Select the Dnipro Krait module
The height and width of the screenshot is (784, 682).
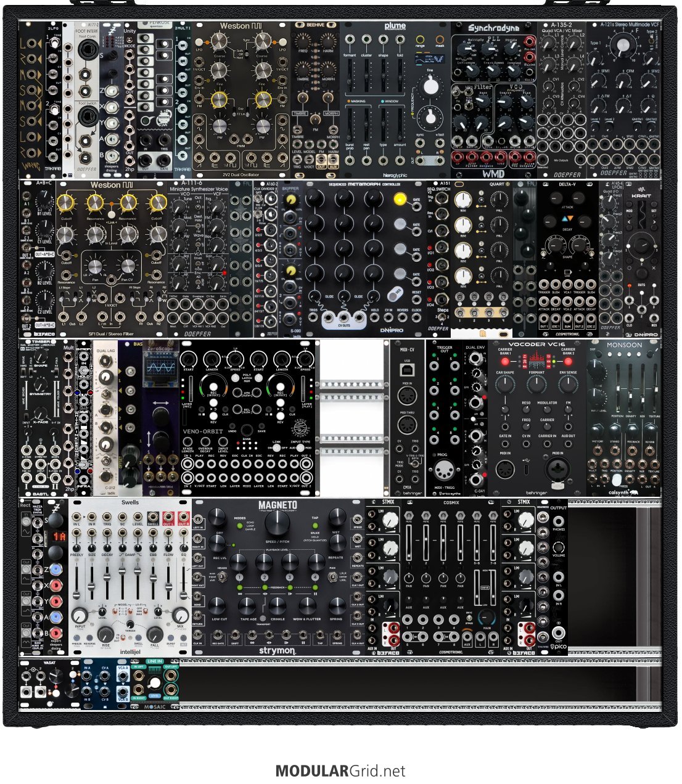click(x=642, y=258)
